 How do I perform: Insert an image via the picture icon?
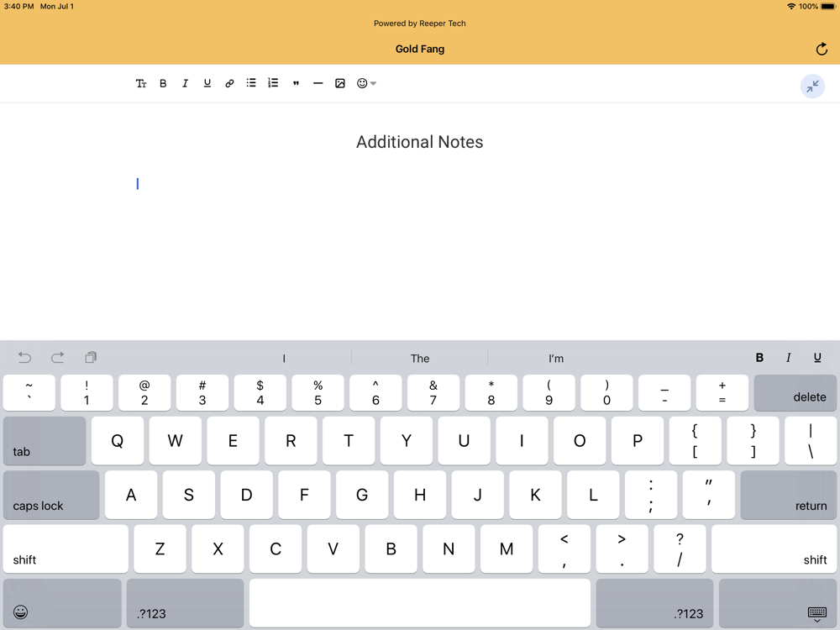[339, 83]
